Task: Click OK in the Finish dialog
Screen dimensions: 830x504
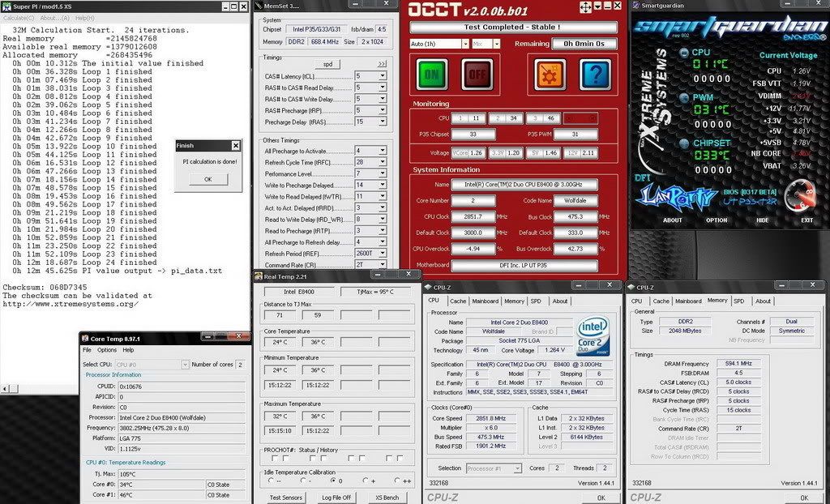Action: (208, 179)
